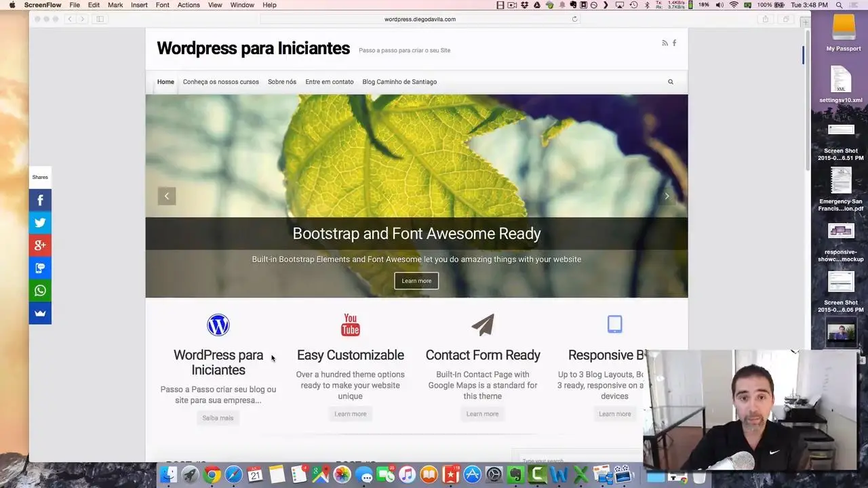The width and height of the screenshot is (868, 488).
Task: Click the WhatsApp share icon
Action: [x=40, y=291]
